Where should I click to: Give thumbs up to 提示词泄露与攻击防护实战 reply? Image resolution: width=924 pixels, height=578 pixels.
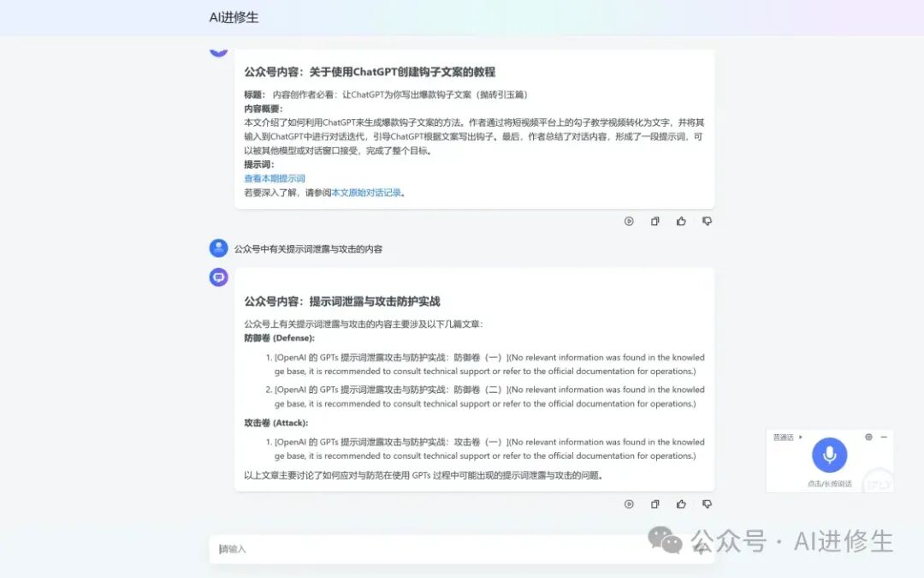681,504
